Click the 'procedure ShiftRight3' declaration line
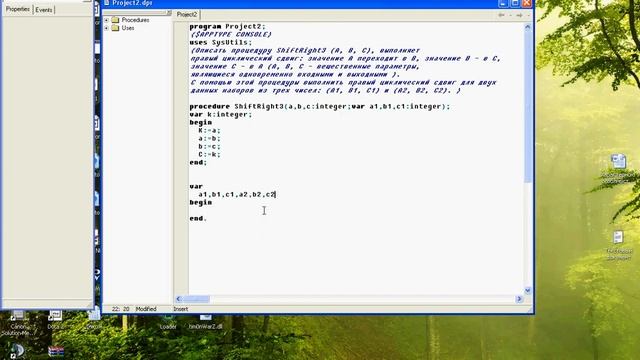Viewport: 640px width, 360px height. 320,107
